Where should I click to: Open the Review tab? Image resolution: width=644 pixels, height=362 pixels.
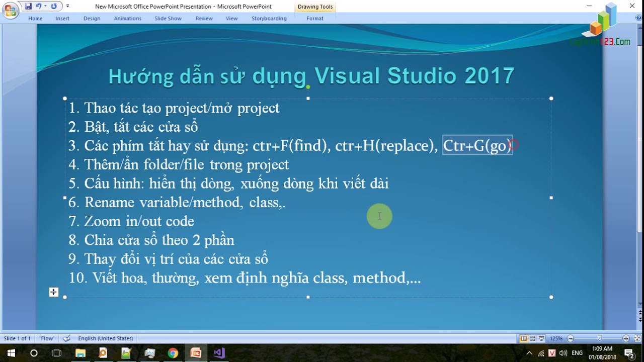click(x=204, y=19)
